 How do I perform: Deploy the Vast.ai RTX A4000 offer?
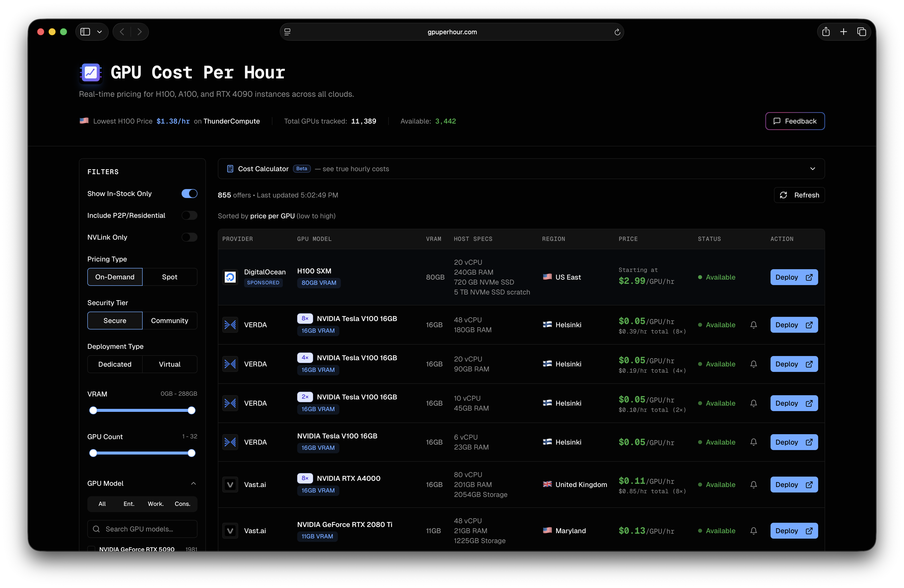pos(794,485)
